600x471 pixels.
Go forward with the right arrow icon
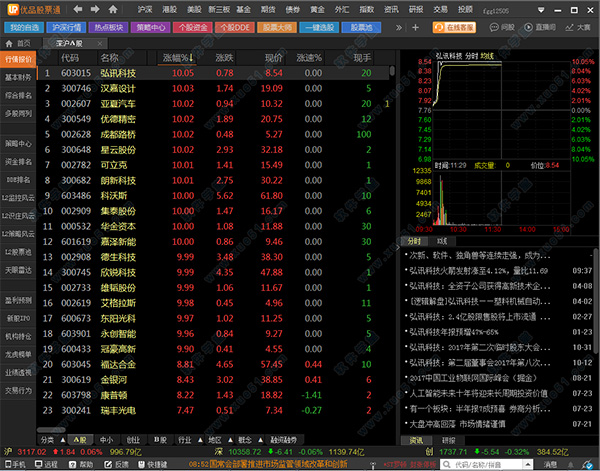pos(95,9)
